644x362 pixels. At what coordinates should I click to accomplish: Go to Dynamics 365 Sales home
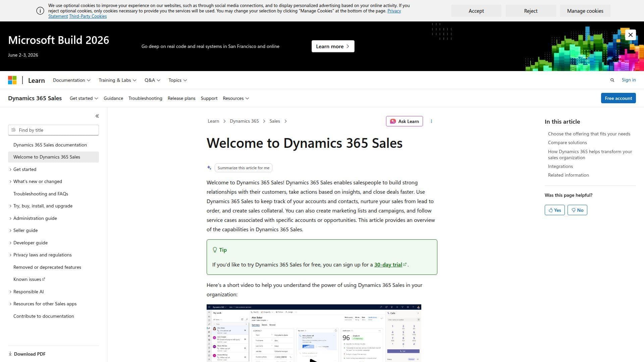pyautogui.click(x=35, y=98)
